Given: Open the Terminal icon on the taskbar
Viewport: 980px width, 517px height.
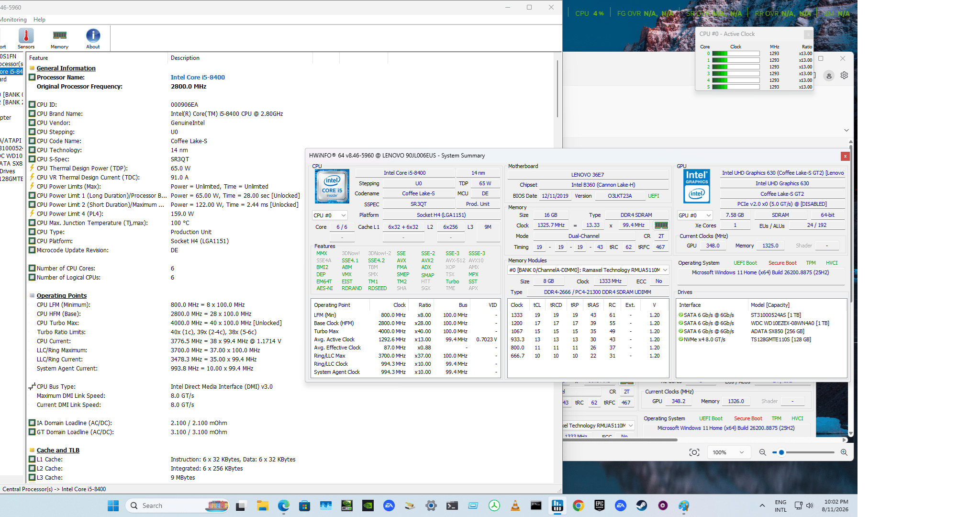Looking at the screenshot, I should click(x=452, y=506).
